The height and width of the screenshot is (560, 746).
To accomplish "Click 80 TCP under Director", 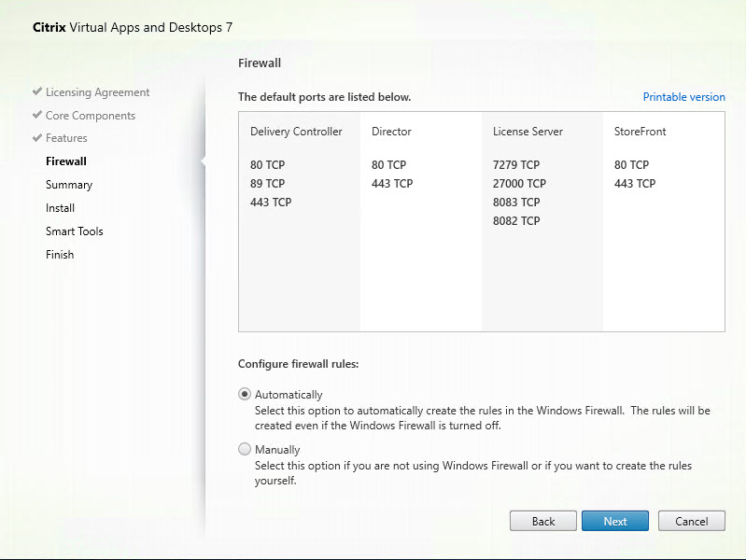I will click(388, 165).
